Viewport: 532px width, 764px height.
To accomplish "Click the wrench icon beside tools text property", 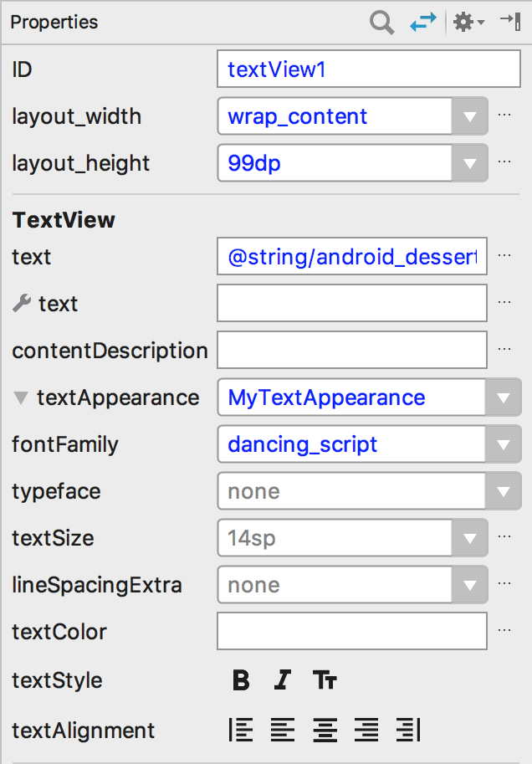I will (x=21, y=303).
